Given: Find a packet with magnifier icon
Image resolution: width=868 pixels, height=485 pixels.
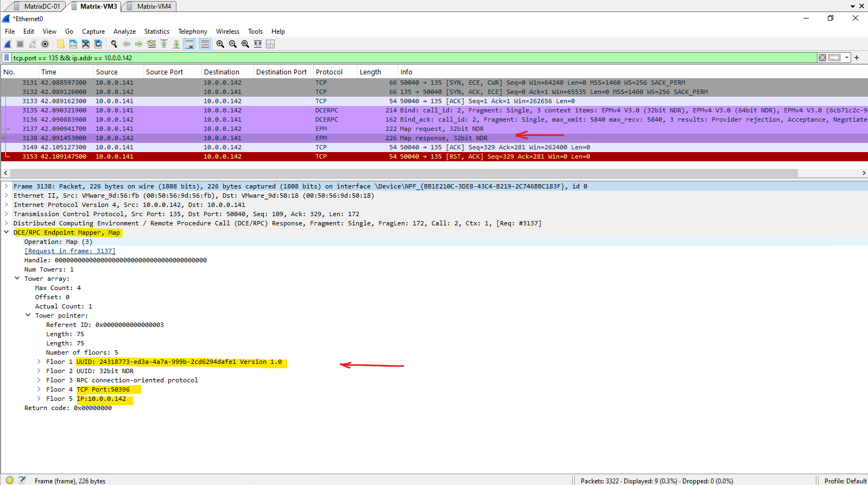Looking at the screenshot, I should click(114, 44).
